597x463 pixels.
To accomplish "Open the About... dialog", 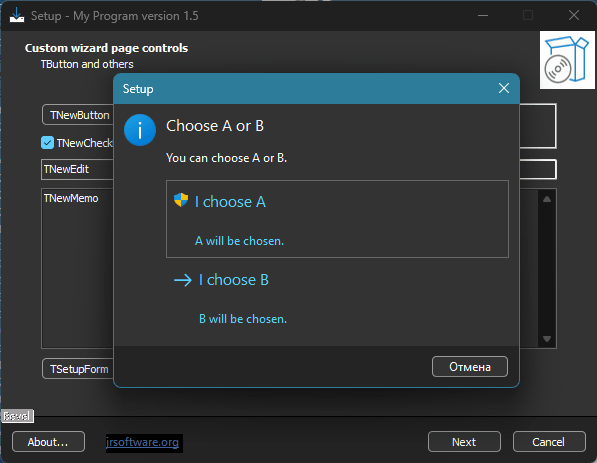I will [48, 442].
